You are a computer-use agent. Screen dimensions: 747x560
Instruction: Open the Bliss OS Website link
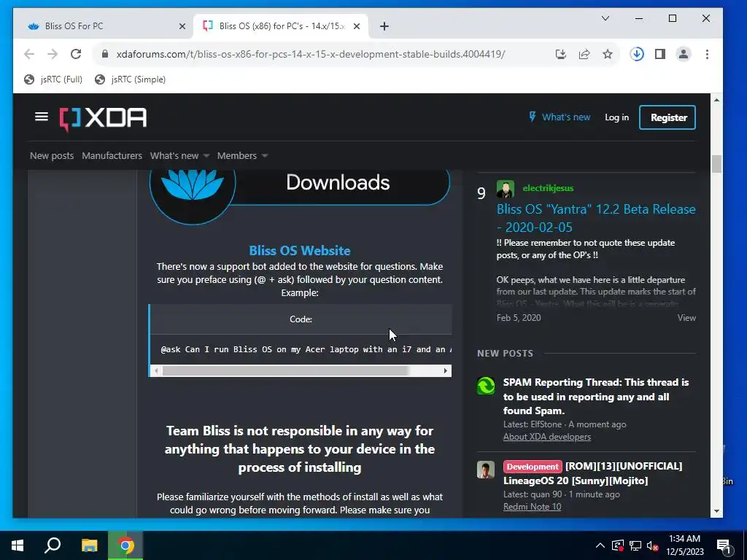point(300,251)
